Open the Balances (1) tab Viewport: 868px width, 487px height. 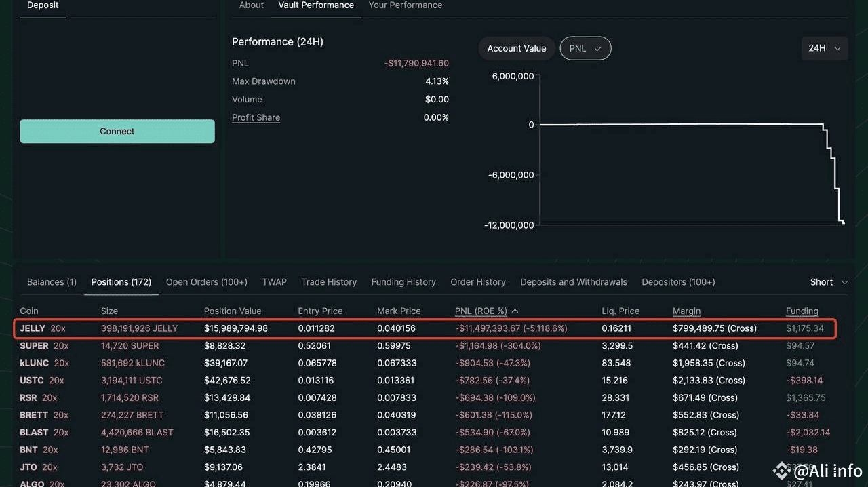[52, 282]
